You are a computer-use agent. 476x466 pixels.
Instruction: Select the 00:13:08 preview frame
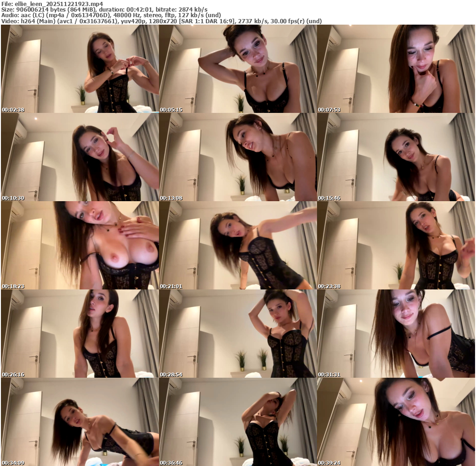point(238,157)
